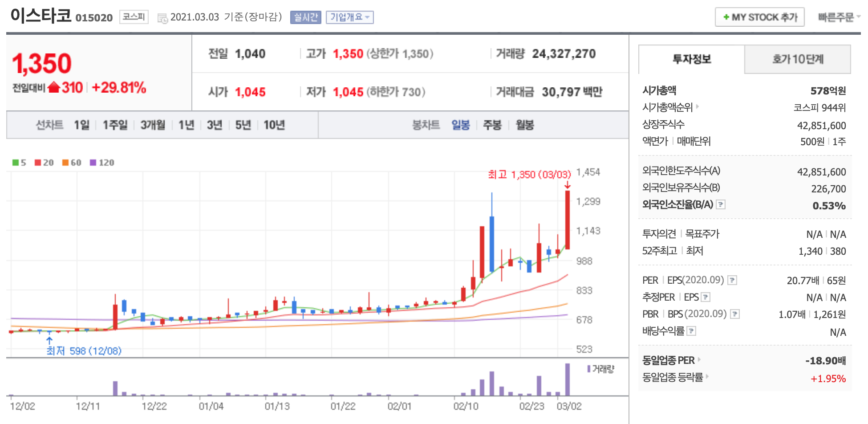
Task: Select the 1년 line chart period
Action: point(186,125)
